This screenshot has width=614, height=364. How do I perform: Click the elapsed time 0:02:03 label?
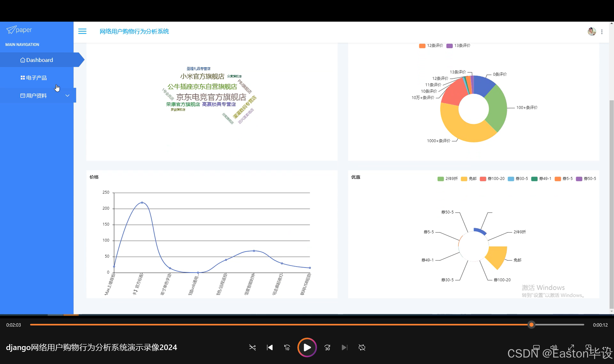pyautogui.click(x=14, y=325)
